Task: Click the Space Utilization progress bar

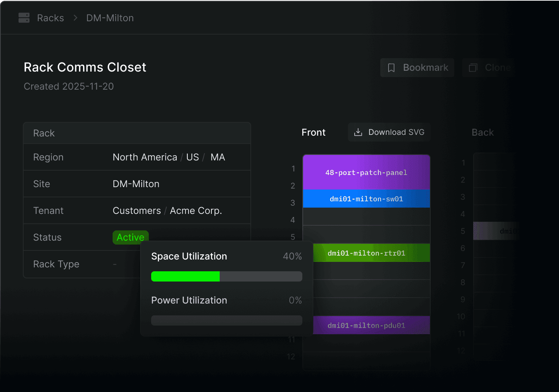Action: point(226,276)
